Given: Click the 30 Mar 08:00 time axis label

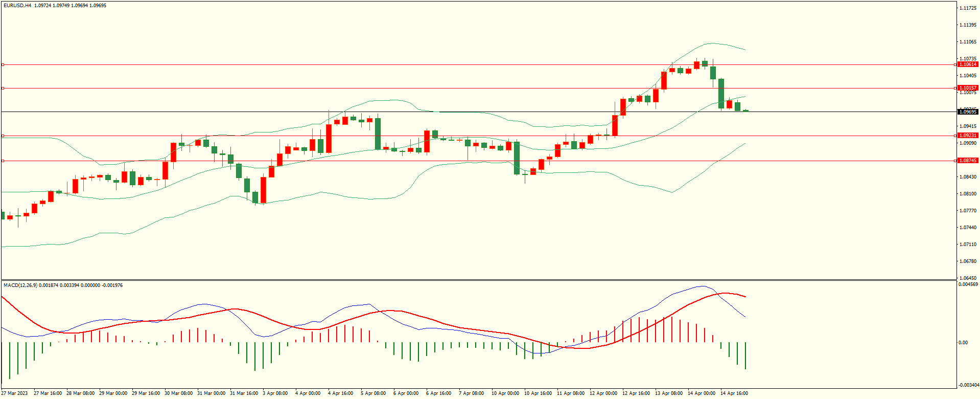Looking at the screenshot, I should [x=178, y=393].
